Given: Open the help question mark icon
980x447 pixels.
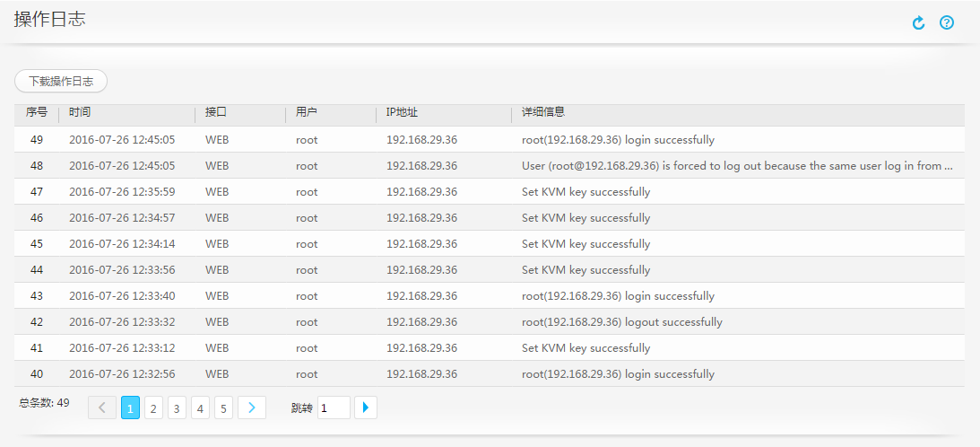Looking at the screenshot, I should 947,22.
